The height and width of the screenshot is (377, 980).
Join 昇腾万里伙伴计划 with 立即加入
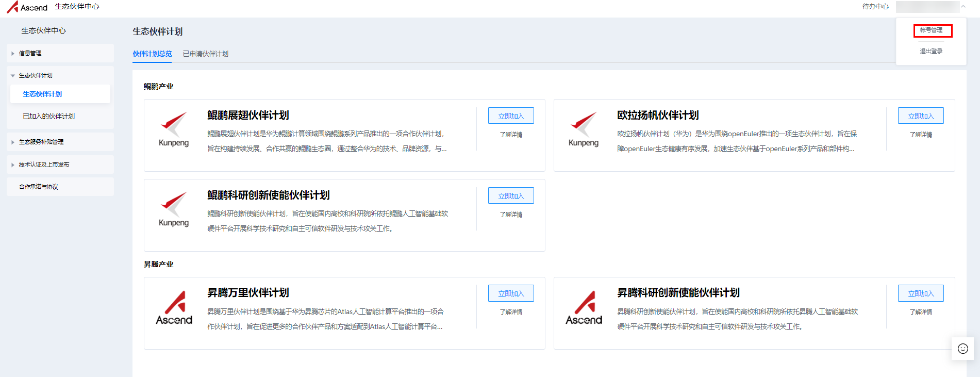pos(511,293)
